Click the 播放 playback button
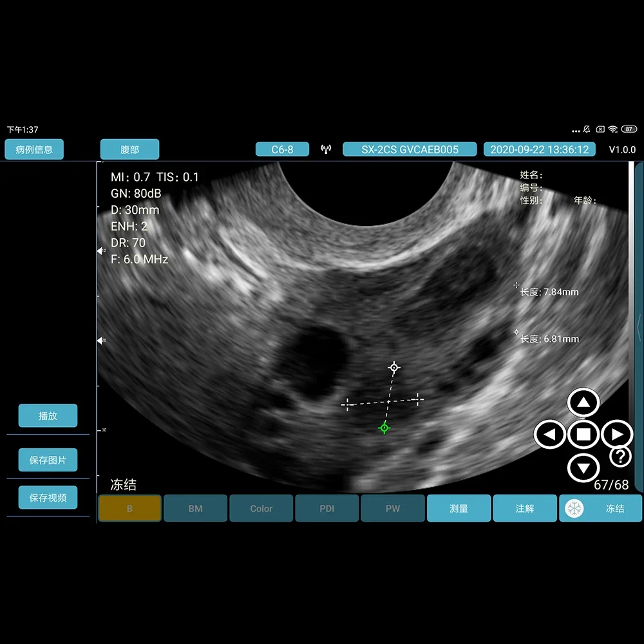The height and width of the screenshot is (644, 644). (48, 415)
